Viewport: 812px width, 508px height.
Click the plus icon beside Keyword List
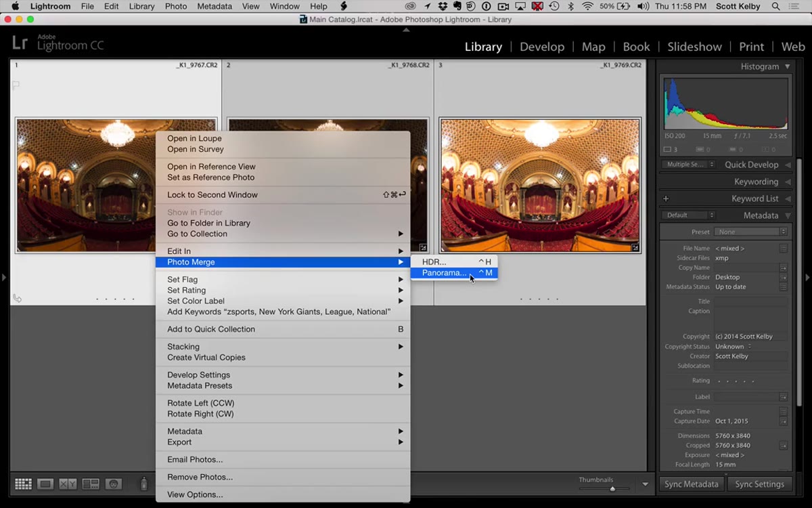point(666,198)
